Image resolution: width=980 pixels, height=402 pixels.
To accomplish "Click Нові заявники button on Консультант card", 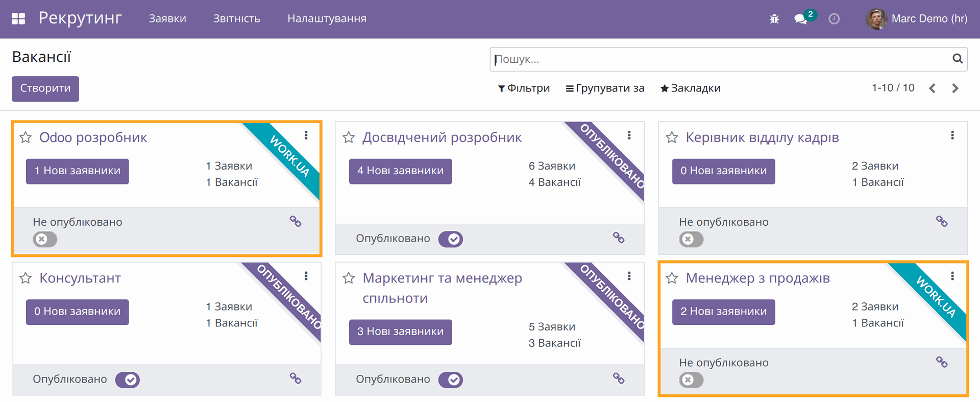I will 78,312.
